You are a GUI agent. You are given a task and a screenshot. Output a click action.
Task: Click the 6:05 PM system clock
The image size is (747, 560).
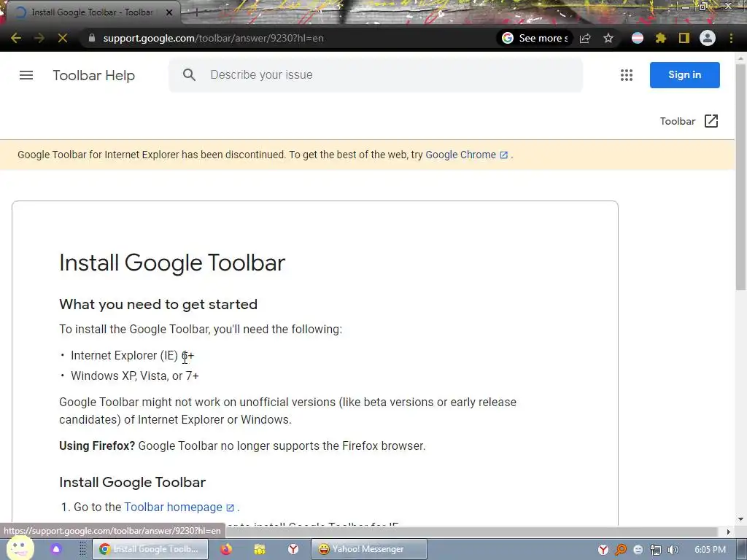[710, 550]
